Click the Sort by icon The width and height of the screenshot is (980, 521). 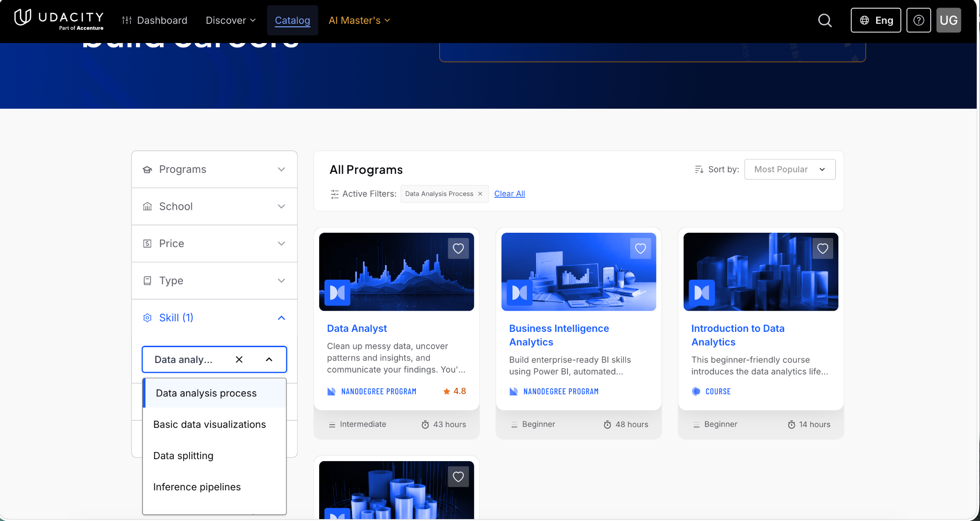[699, 170]
